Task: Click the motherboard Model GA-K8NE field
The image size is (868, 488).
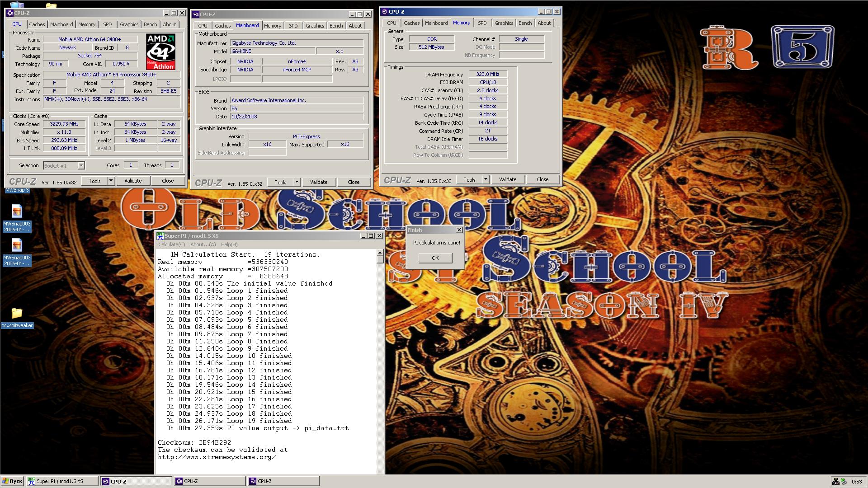Action: pos(273,51)
